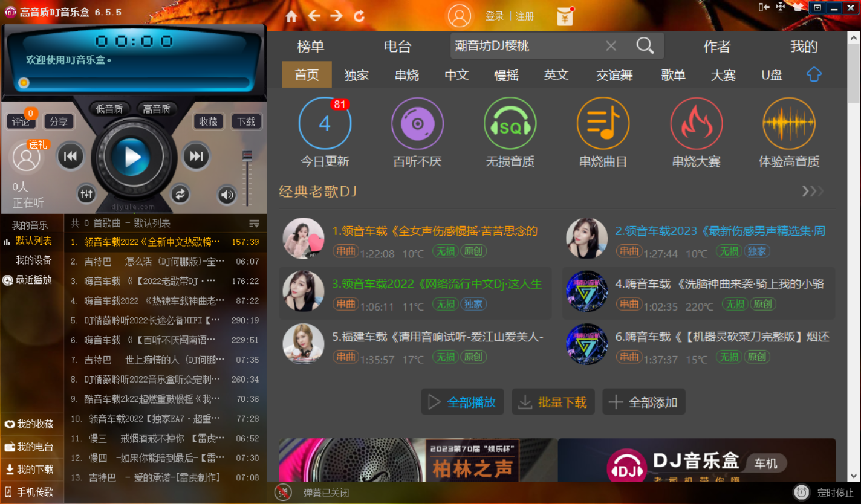Open 最近播放 recent plays
Screen dimensions: 861x504
(x=34, y=280)
